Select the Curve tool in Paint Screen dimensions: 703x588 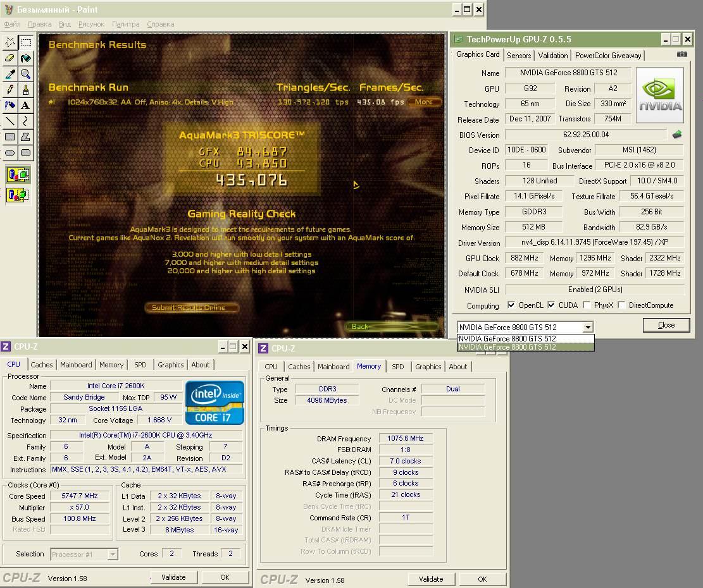pos(26,121)
